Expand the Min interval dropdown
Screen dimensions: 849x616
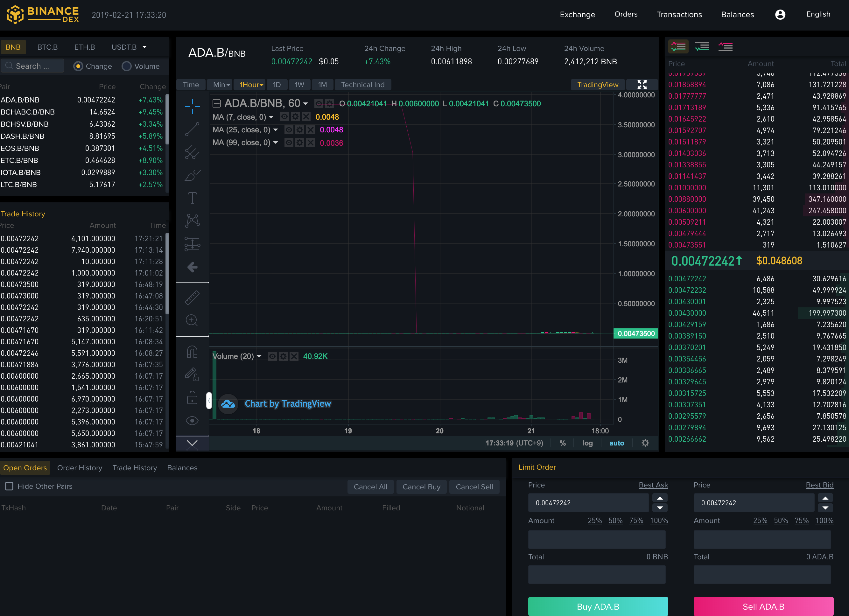coord(221,85)
